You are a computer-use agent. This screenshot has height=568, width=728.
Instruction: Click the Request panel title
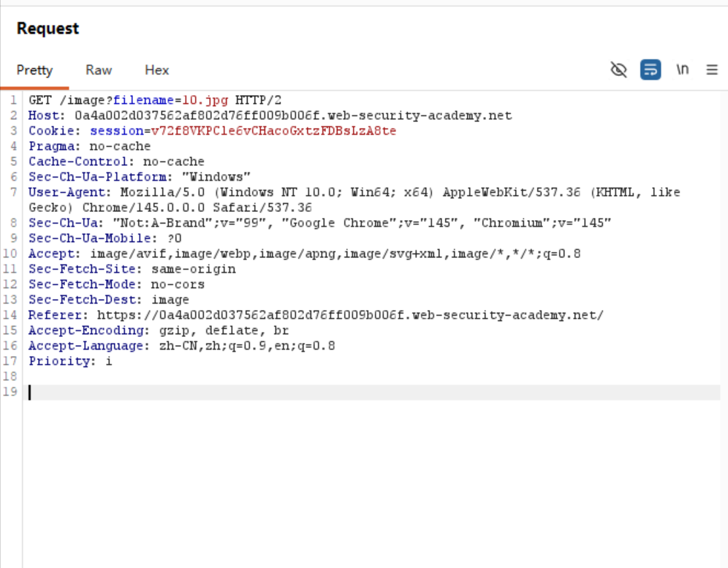coord(48,29)
